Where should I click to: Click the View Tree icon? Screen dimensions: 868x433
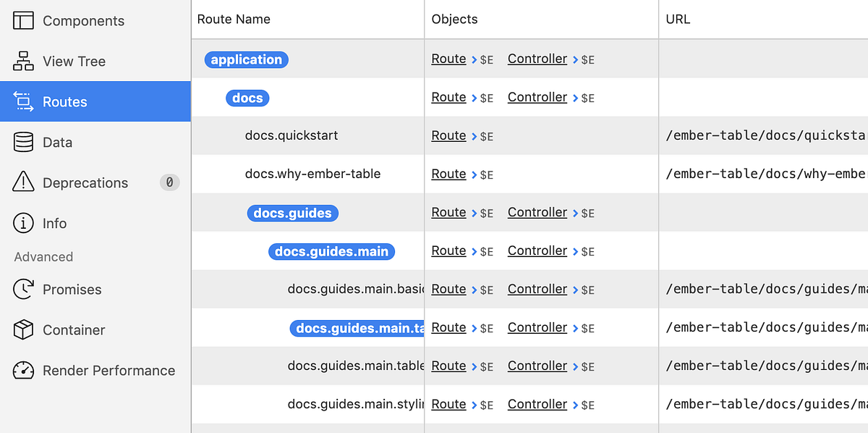22,61
